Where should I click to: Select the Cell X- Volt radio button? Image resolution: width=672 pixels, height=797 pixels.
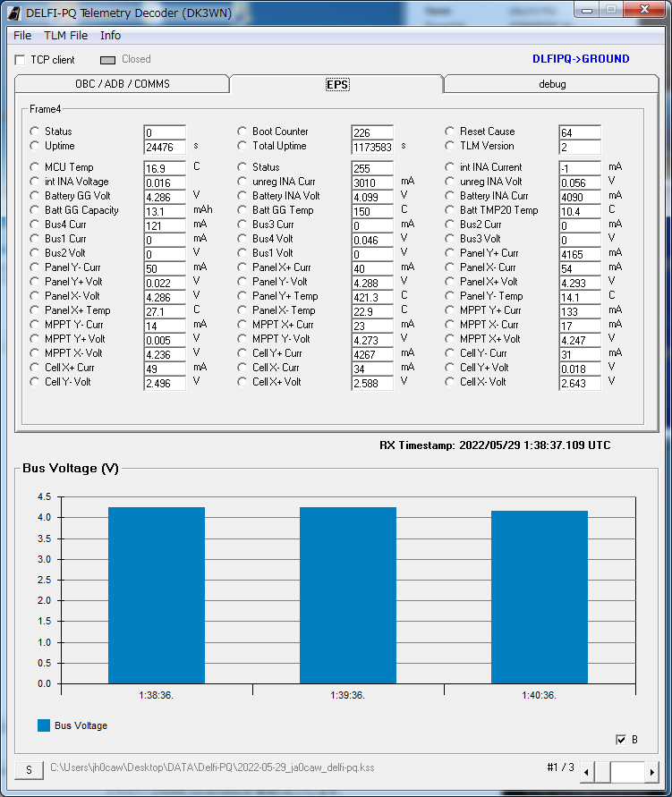click(x=449, y=381)
